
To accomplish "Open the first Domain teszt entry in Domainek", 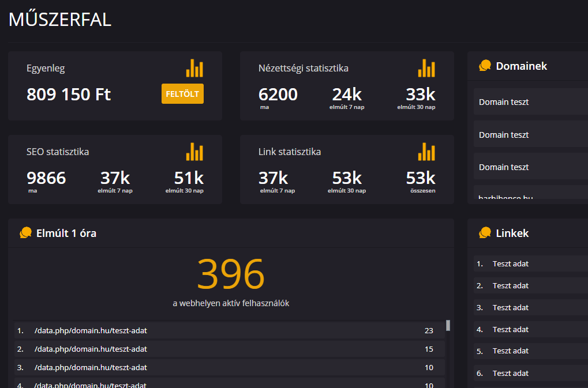I will click(531, 101).
